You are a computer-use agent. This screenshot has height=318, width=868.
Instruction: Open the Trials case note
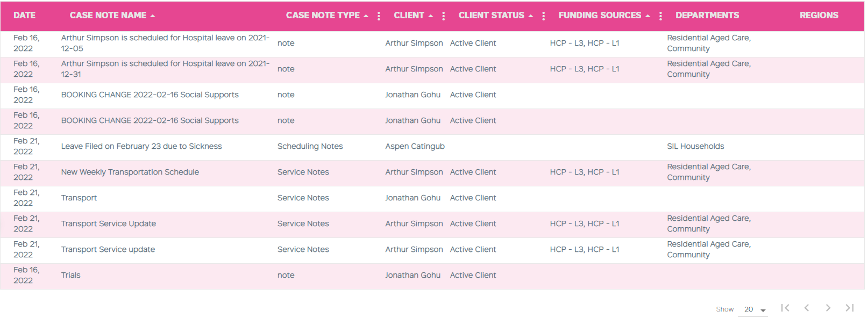(70, 276)
